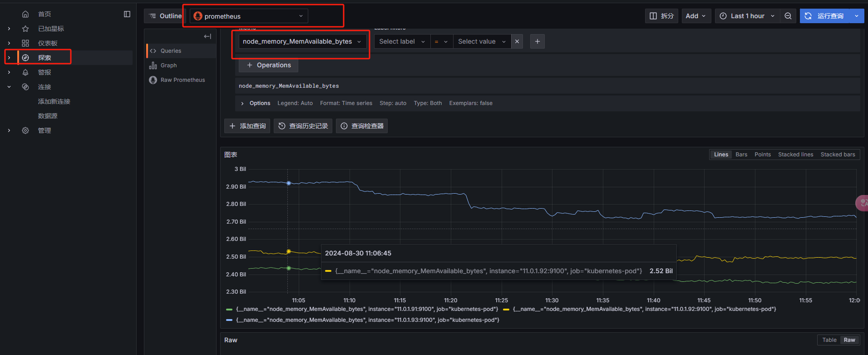Expand the query Options section
Screen dimensions: 868x355
point(242,103)
